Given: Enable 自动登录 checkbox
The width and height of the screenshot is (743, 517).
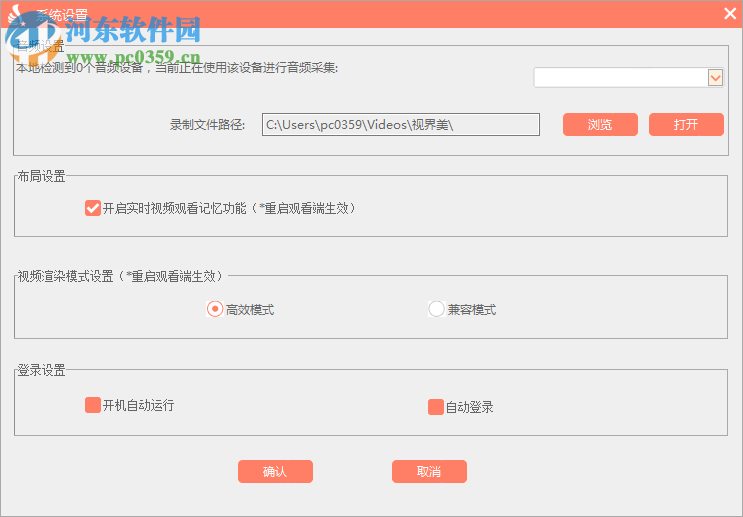Looking at the screenshot, I should [x=435, y=407].
